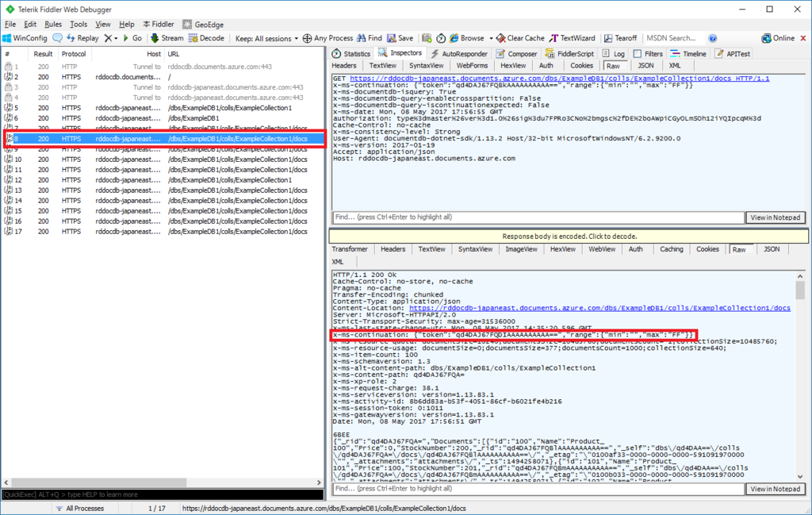Open the WinConfig tool
This screenshot has height=515, width=812.
click(x=25, y=38)
